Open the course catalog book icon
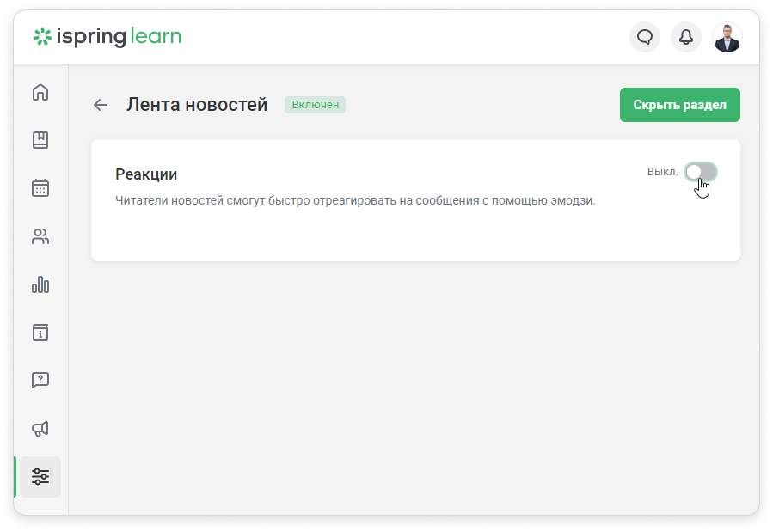773x532 pixels. tap(40, 140)
